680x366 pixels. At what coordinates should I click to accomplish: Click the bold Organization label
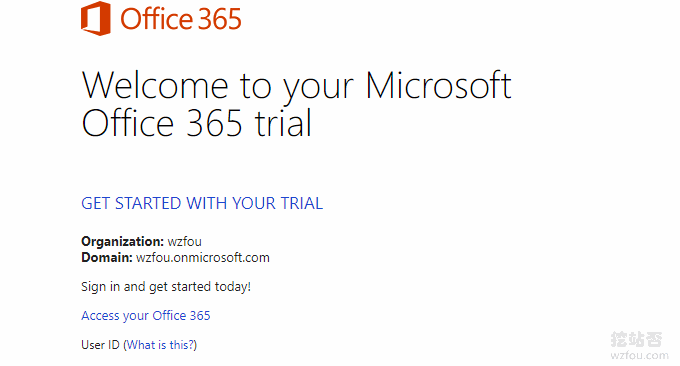[x=122, y=242]
